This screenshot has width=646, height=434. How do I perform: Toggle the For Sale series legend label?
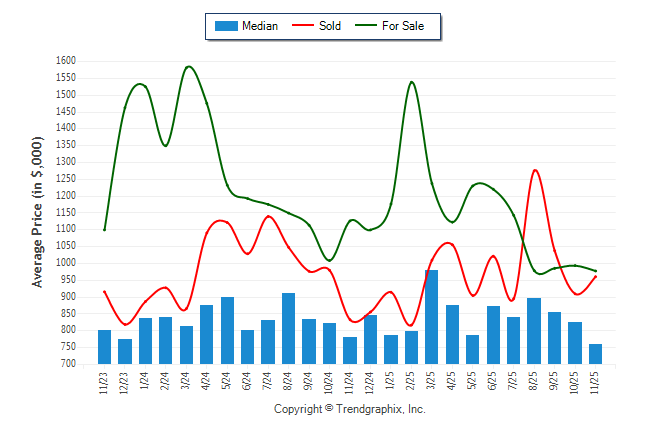pos(403,26)
